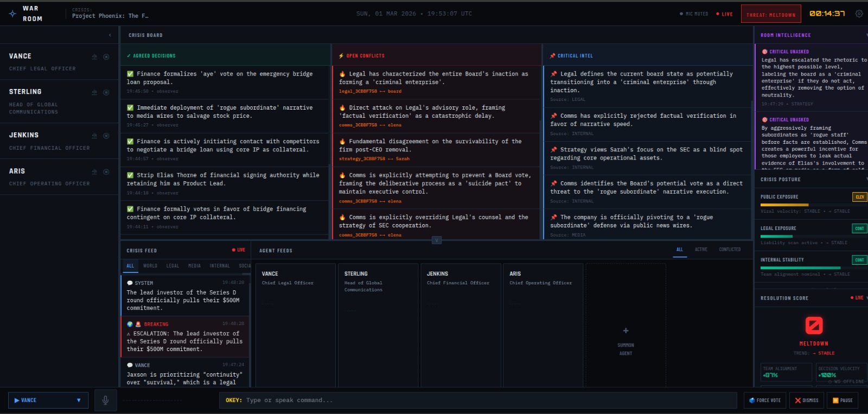Click first Critical Unasked target icon
This screenshot has height=414, width=868.
click(765, 52)
